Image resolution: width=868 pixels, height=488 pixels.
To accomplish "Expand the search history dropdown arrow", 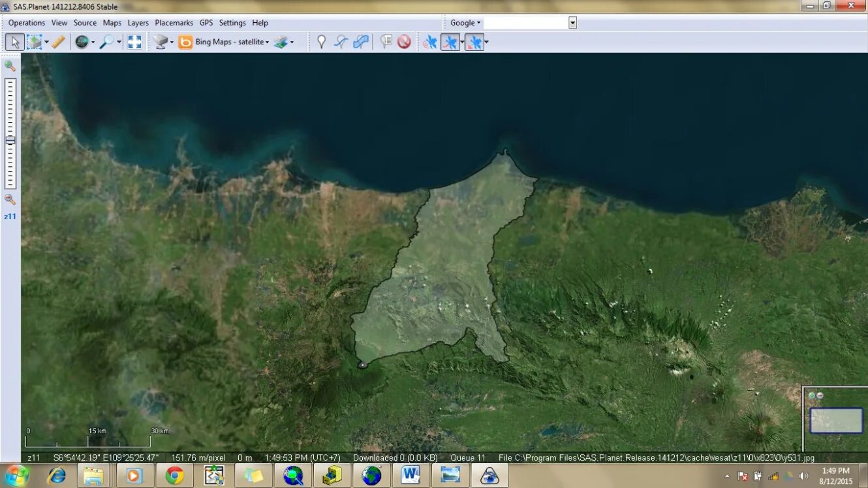I will [572, 23].
